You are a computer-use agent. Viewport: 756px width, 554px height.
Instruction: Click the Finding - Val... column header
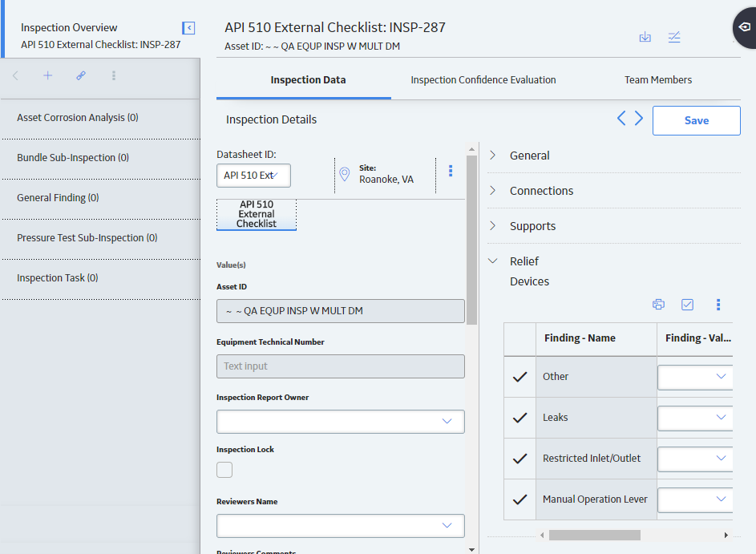(695, 338)
